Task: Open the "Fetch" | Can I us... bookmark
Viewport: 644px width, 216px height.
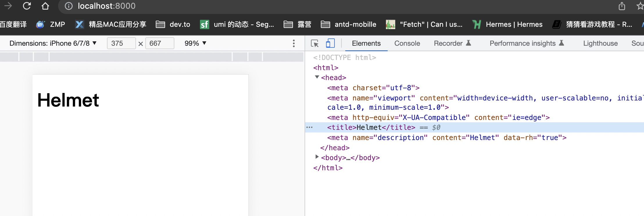Action: [424, 24]
